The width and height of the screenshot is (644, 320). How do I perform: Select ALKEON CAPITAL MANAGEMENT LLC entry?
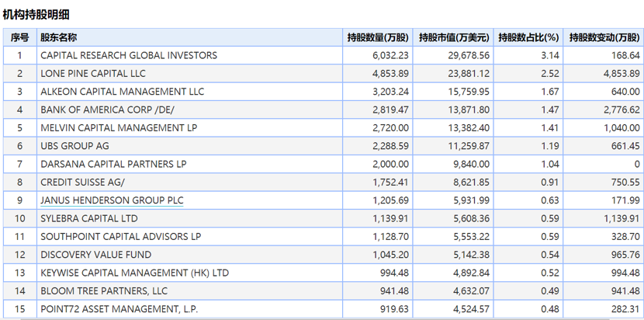(x=123, y=92)
